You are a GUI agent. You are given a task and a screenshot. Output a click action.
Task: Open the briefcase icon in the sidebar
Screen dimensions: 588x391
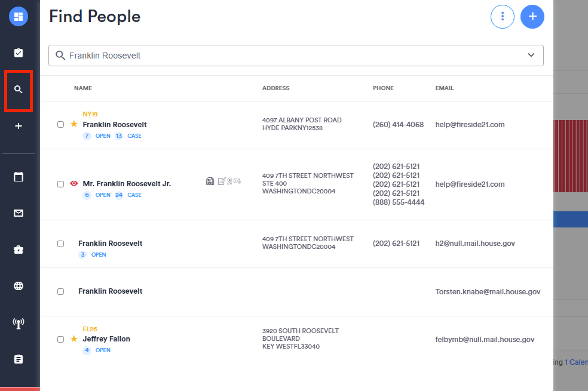[19, 249]
